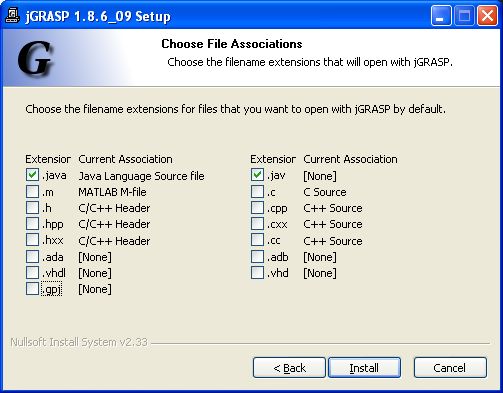The height and width of the screenshot is (393, 503).
Task: Start installation with the Install button
Action: 364,368
